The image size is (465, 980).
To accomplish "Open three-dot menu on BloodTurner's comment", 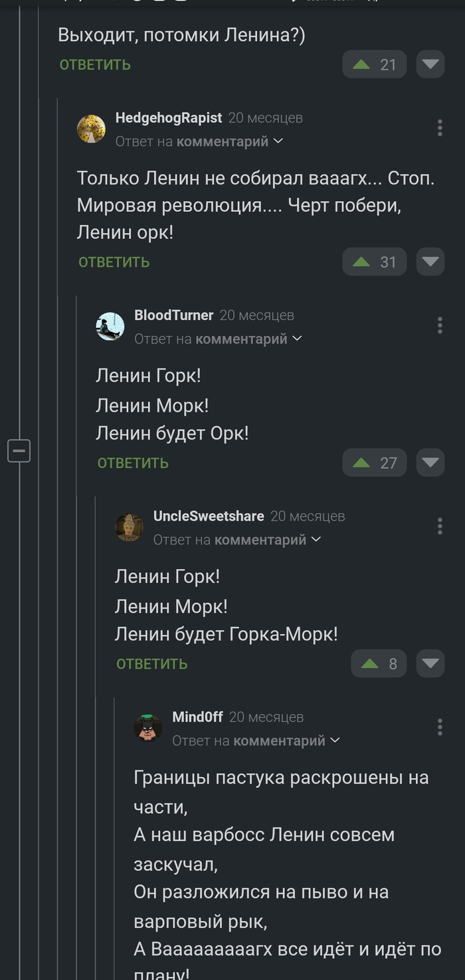I will pos(440,325).
